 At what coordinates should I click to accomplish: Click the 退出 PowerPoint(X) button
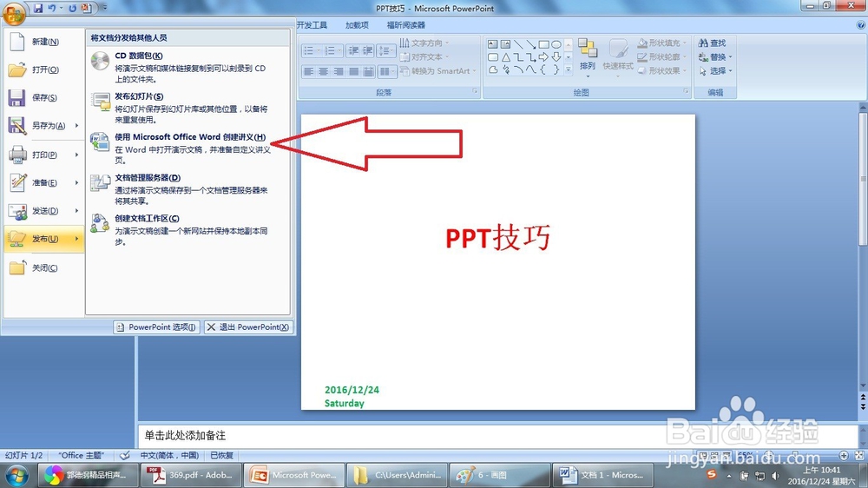(248, 327)
